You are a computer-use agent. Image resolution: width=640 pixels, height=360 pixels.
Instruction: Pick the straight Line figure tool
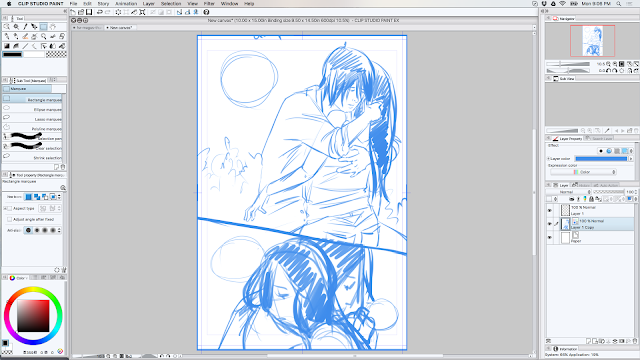pos(25,46)
